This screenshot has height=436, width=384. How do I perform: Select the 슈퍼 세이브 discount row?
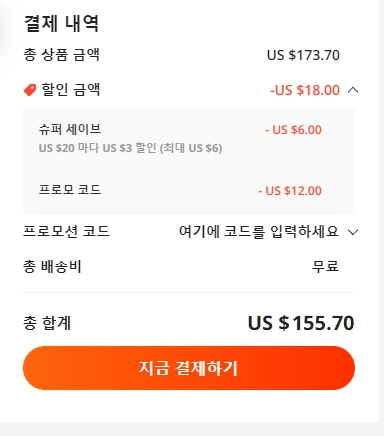click(189, 138)
